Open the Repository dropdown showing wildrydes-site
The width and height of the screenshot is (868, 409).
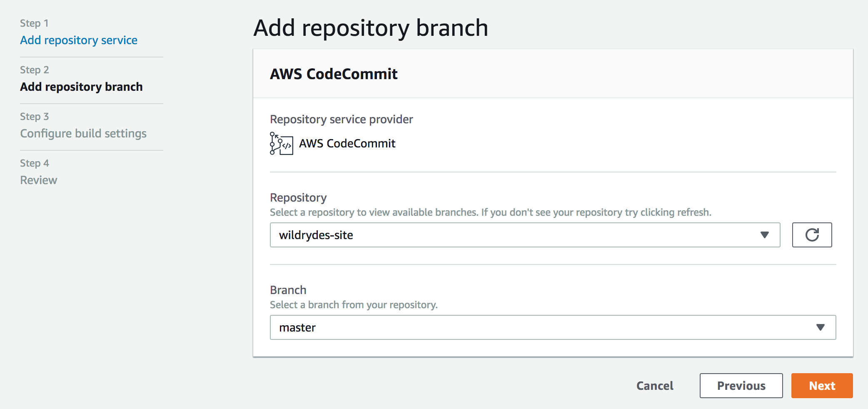point(525,235)
